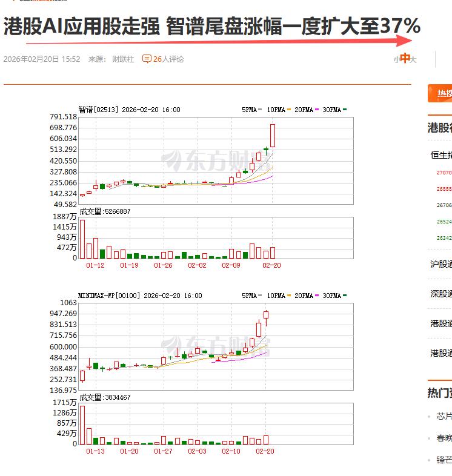This screenshot has width=452, height=476.
Task: Set article font size to 中
Action: (x=405, y=58)
